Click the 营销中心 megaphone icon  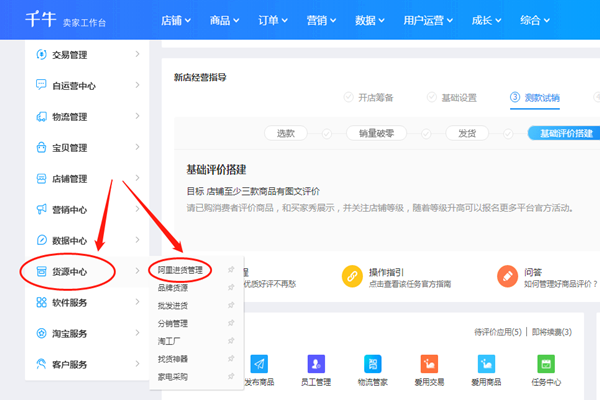click(41, 209)
